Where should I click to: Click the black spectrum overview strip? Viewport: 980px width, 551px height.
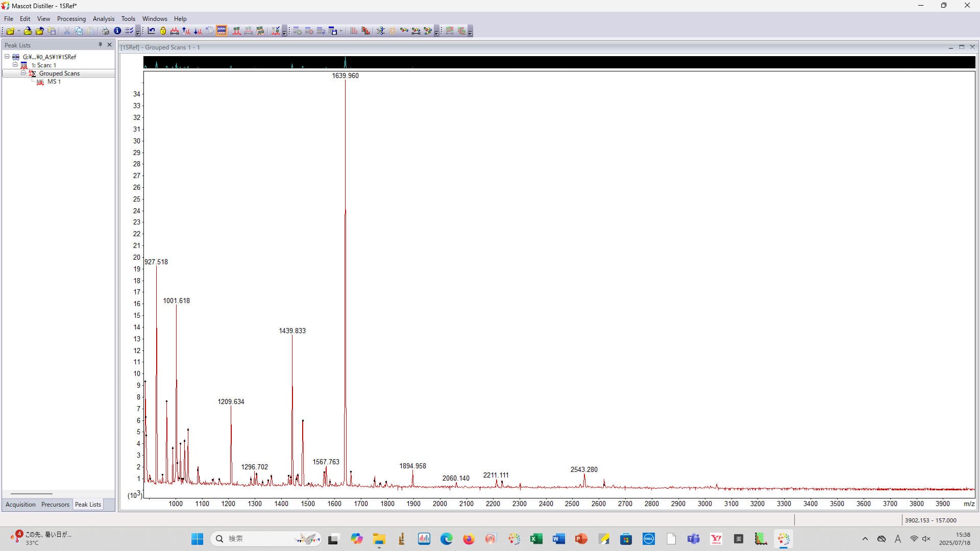(x=559, y=63)
